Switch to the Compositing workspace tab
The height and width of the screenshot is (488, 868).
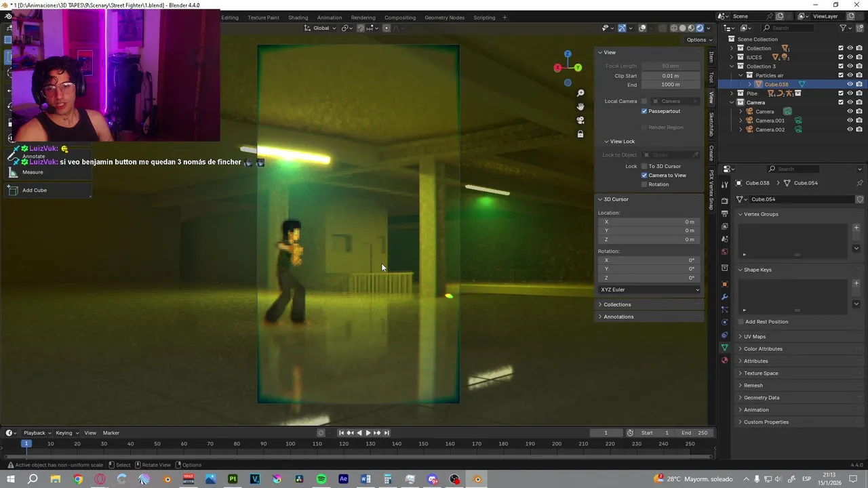[x=400, y=18]
